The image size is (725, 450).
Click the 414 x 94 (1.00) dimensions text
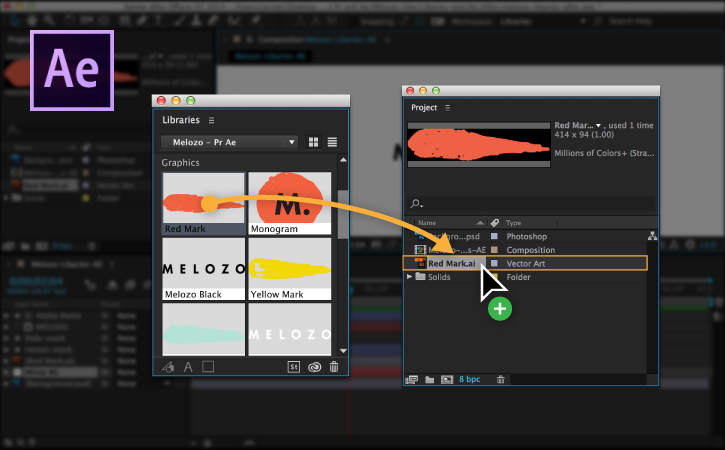click(584, 135)
